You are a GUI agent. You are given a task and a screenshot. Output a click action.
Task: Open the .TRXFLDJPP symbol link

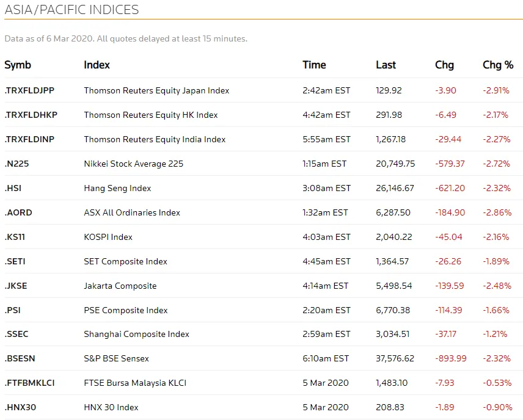coord(29,91)
